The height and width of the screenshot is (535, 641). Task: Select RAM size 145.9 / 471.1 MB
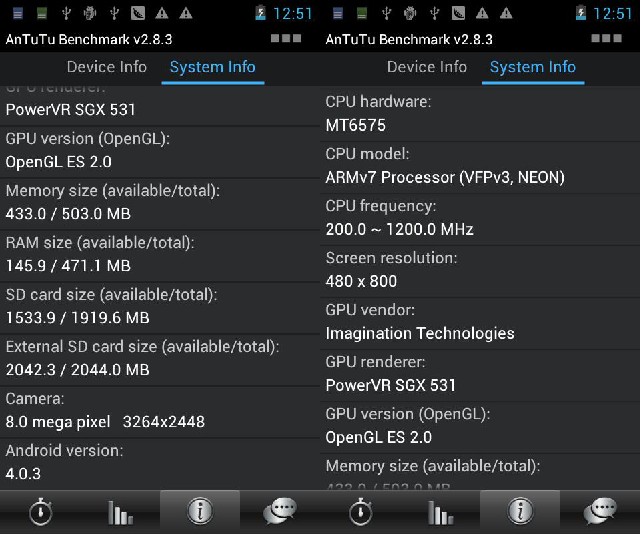pos(68,266)
